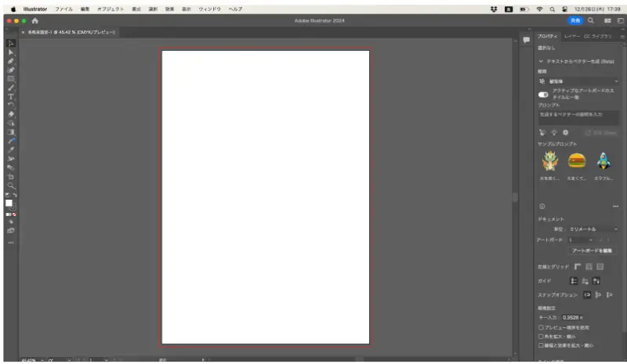The height and width of the screenshot is (364, 627).
Task: Select the Type tool
Action: 11,97
